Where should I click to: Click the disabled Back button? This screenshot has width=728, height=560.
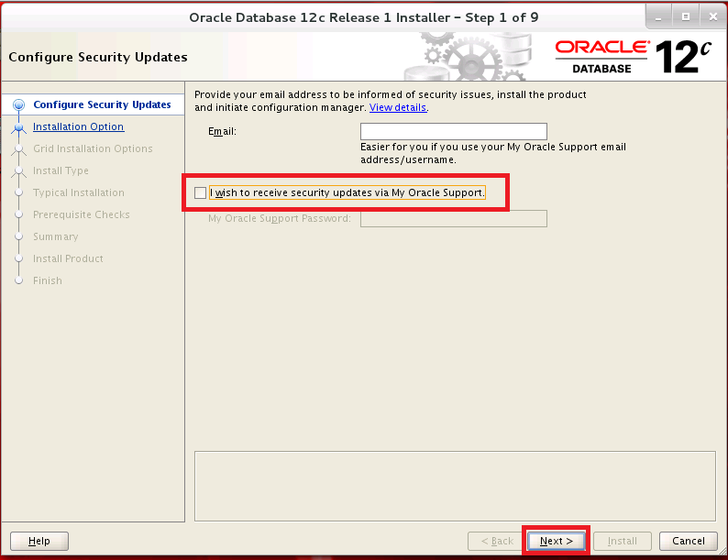(497, 541)
